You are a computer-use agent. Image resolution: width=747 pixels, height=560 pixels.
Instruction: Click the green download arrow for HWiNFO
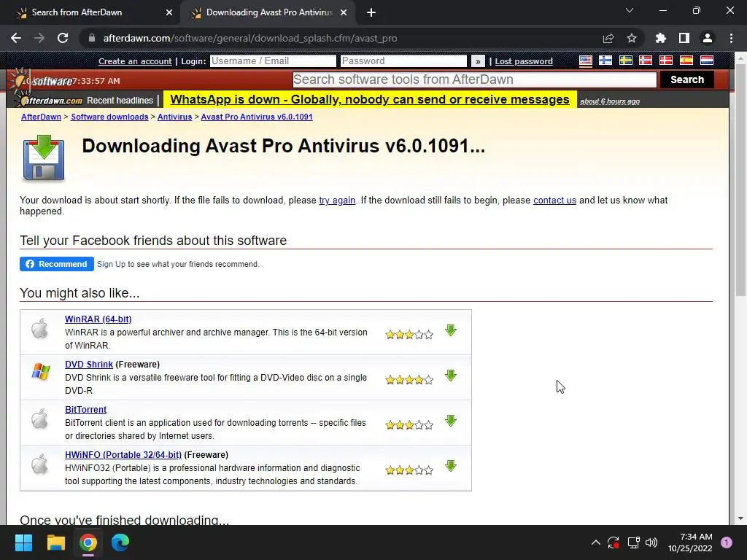pos(451,466)
